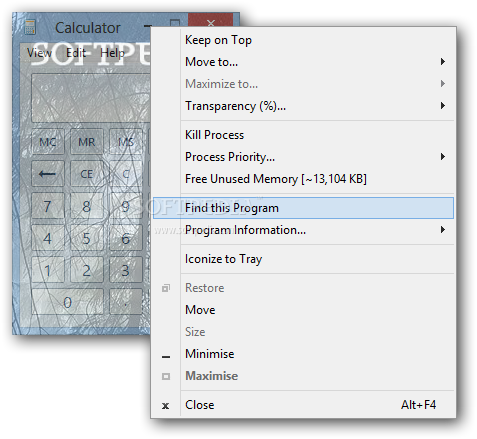477x439 pixels.
Task: Click calculator digit 1 button
Action: (x=48, y=270)
